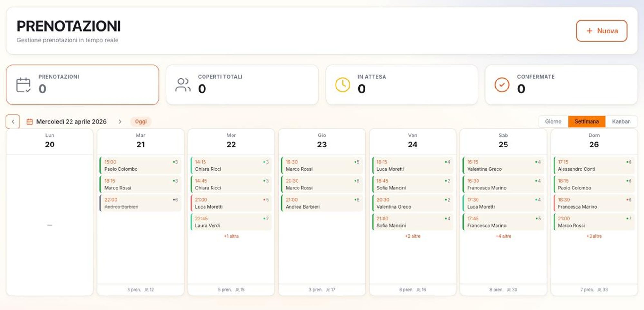Expand '+1 altra' under Wednesday 22
644x310 pixels.
[x=232, y=236]
